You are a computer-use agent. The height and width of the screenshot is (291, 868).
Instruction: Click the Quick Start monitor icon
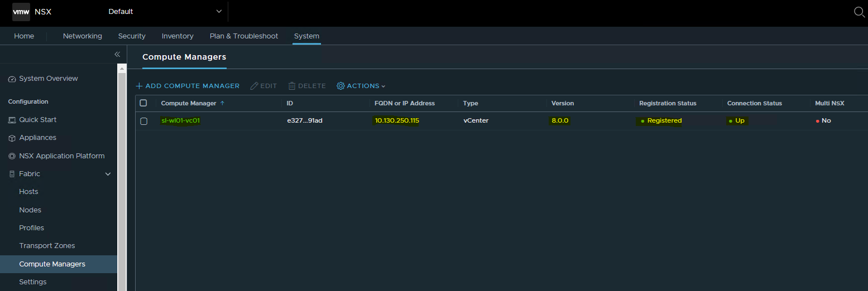click(x=12, y=120)
